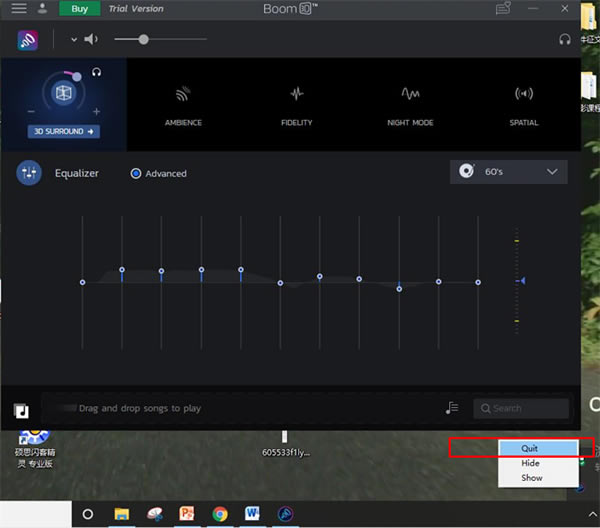Click the Equalizer power icon

click(x=29, y=173)
